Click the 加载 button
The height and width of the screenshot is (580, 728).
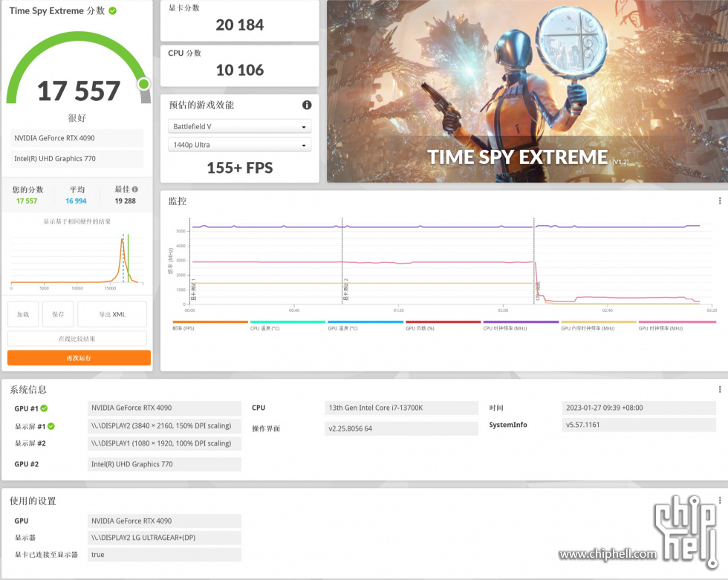pos(23,314)
